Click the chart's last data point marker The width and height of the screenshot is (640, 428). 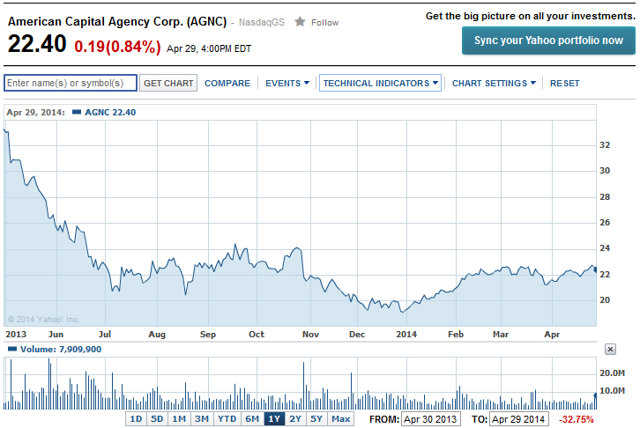coord(596,270)
